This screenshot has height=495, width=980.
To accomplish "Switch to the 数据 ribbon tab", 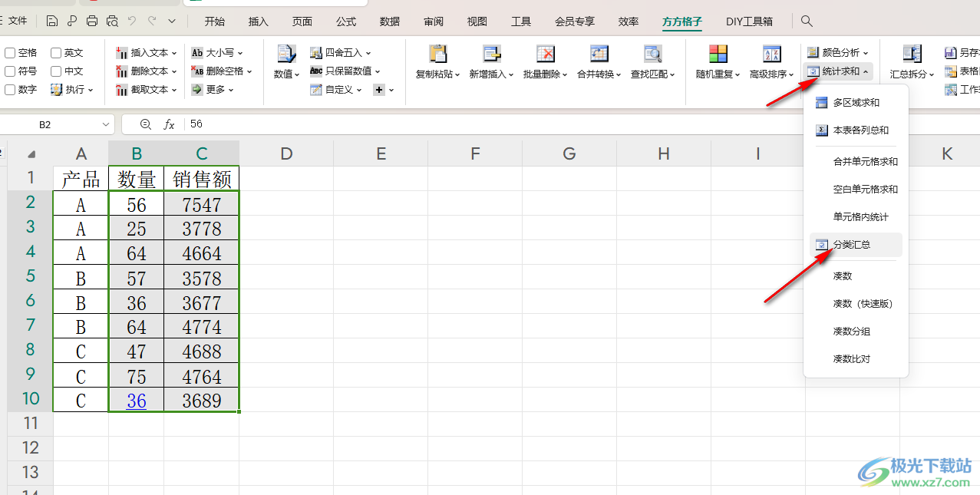I will [x=390, y=21].
